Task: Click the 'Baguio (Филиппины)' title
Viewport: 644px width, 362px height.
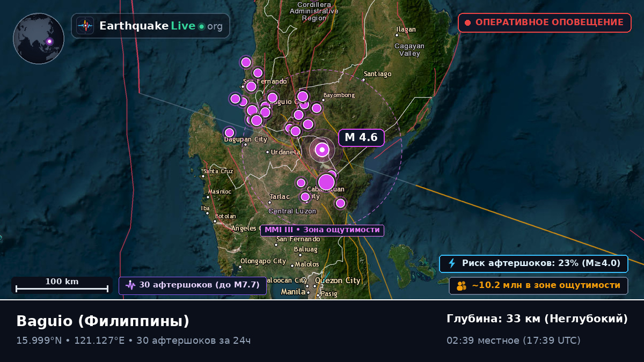Action: [103, 321]
